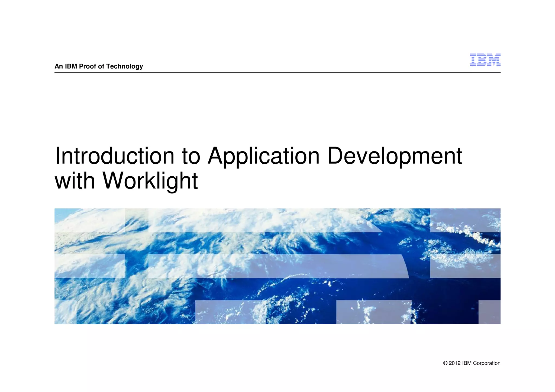Click the word "to" in the title
Viewport: 555px width, 392px height.
click(191, 156)
